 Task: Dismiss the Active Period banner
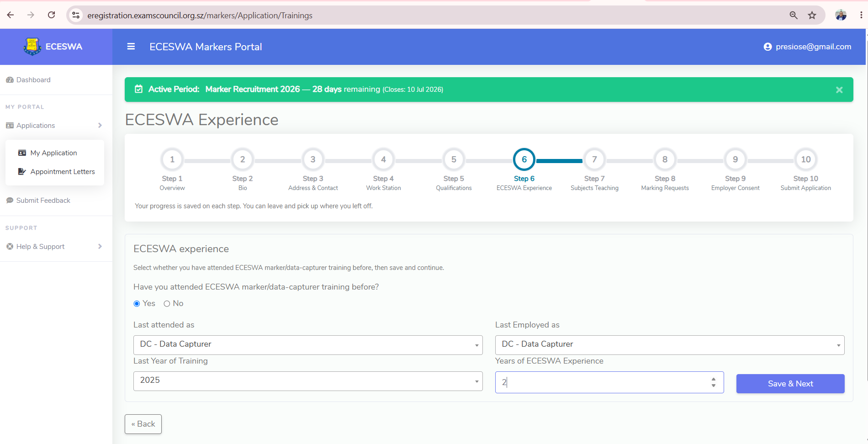(839, 90)
